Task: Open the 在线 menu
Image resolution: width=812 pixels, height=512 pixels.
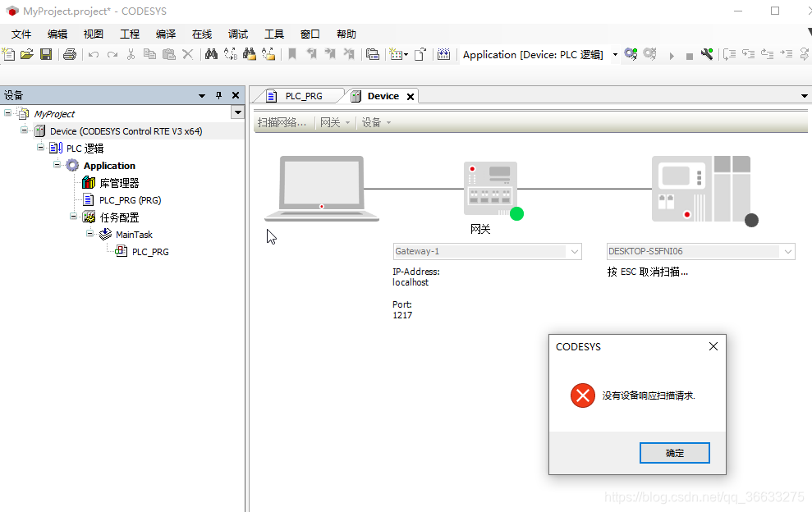Action: point(202,34)
